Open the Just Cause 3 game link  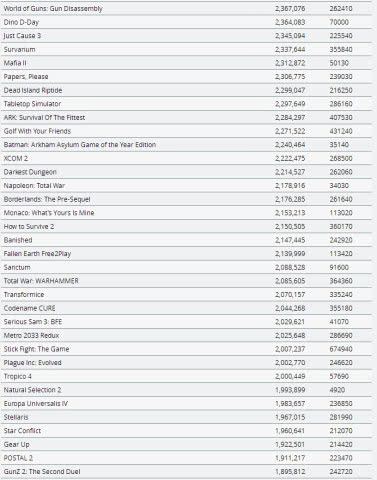click(22, 36)
